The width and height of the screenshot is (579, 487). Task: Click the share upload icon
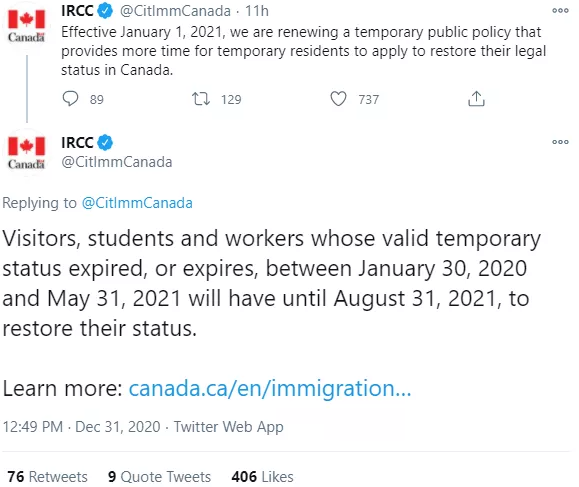tap(476, 99)
